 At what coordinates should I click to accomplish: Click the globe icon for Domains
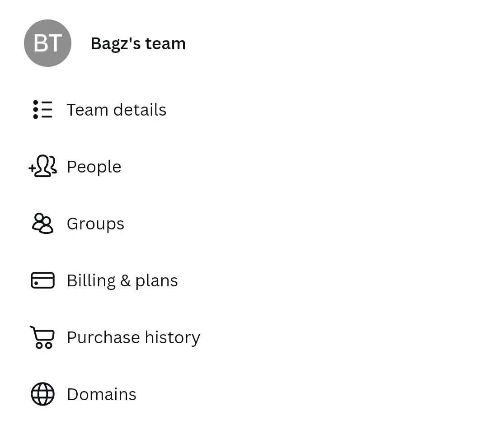(x=42, y=394)
